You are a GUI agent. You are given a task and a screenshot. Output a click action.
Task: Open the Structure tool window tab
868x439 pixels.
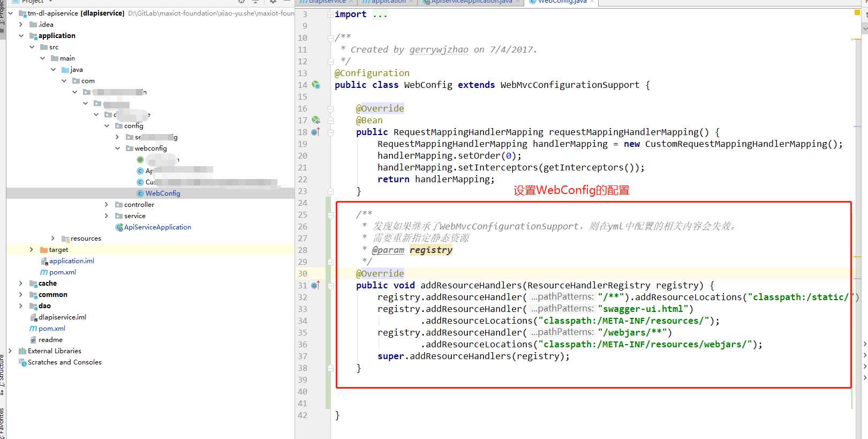point(3,374)
